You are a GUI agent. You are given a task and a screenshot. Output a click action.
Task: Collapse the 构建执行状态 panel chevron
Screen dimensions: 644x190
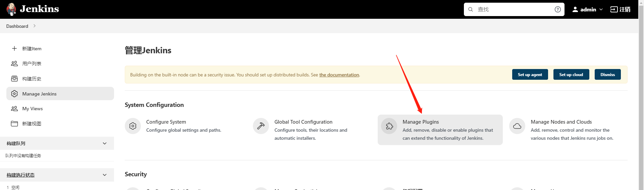pos(105,175)
